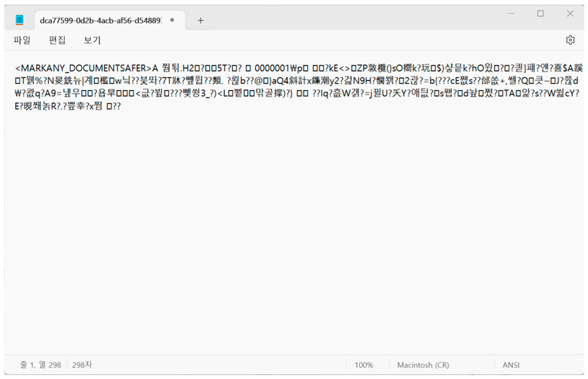Click the ANSI encoding indicator

pyautogui.click(x=511, y=365)
